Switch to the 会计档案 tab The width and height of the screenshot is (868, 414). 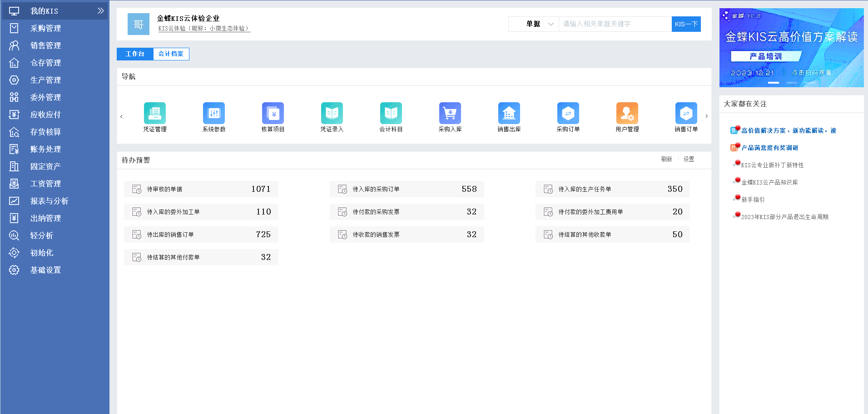171,54
